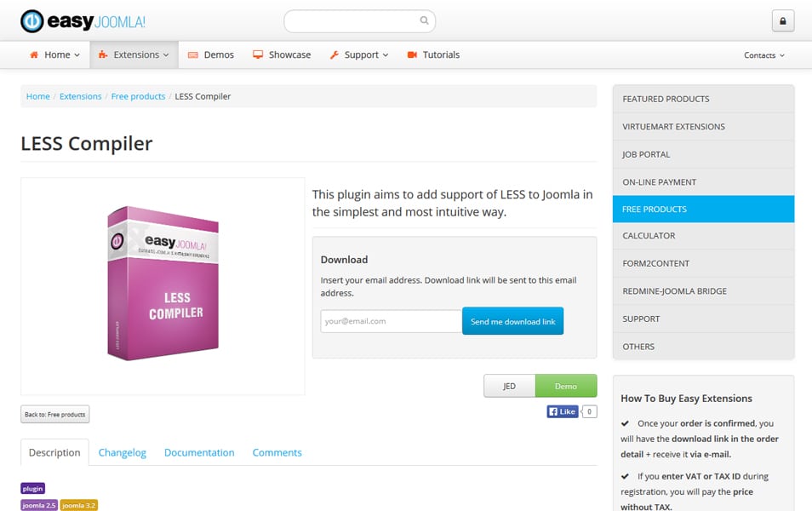Open the Contacts dropdown

(763, 55)
